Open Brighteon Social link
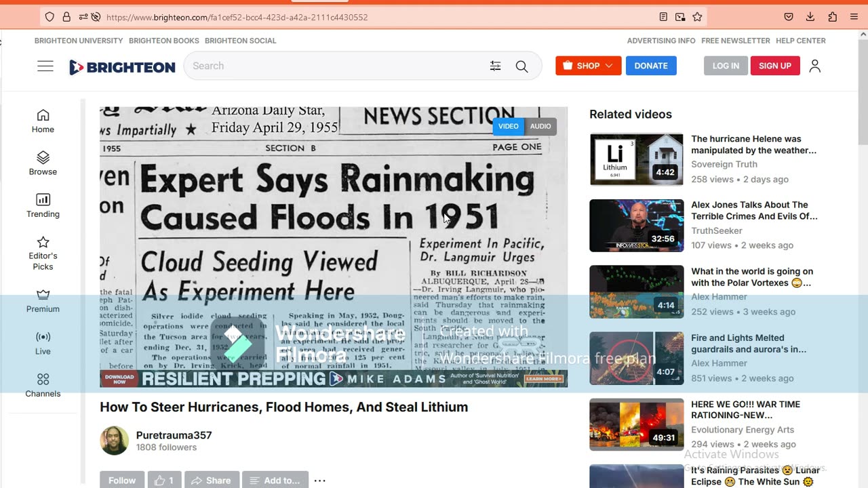 pos(241,41)
